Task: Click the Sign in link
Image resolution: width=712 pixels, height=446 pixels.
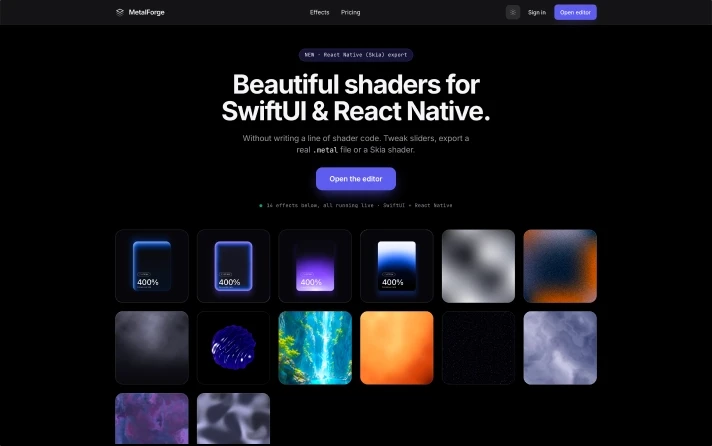Action: pyautogui.click(x=537, y=12)
